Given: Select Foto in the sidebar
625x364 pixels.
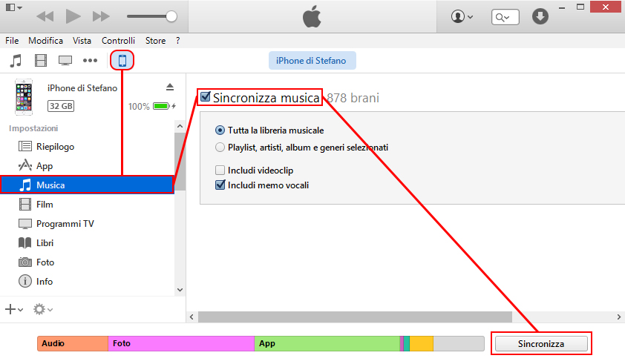Looking at the screenshot, I should coord(87,262).
